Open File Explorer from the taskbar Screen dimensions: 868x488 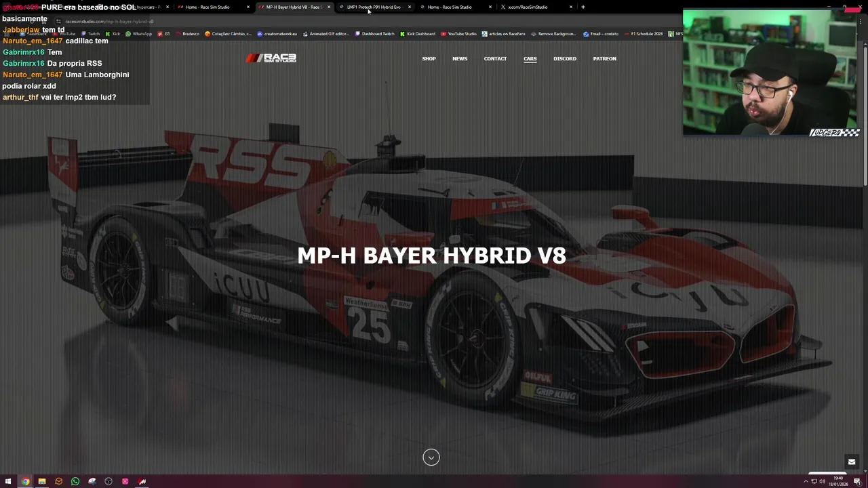click(x=42, y=482)
